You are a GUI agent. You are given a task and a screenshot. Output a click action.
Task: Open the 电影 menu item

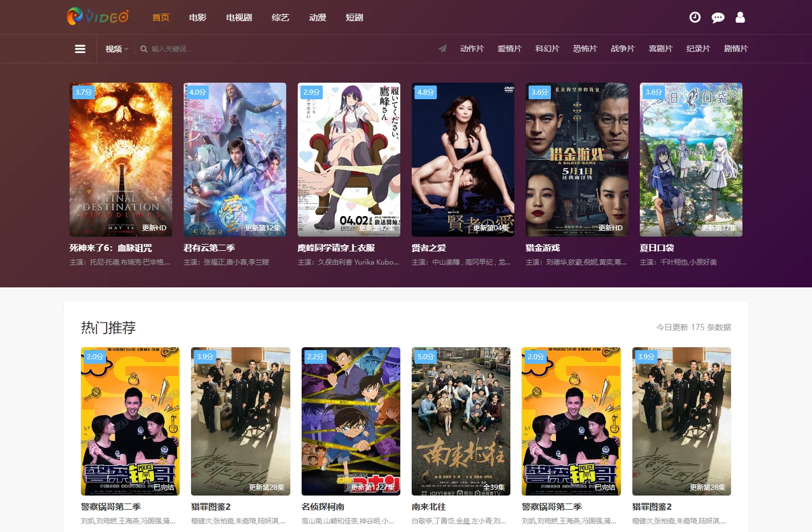[x=198, y=18]
